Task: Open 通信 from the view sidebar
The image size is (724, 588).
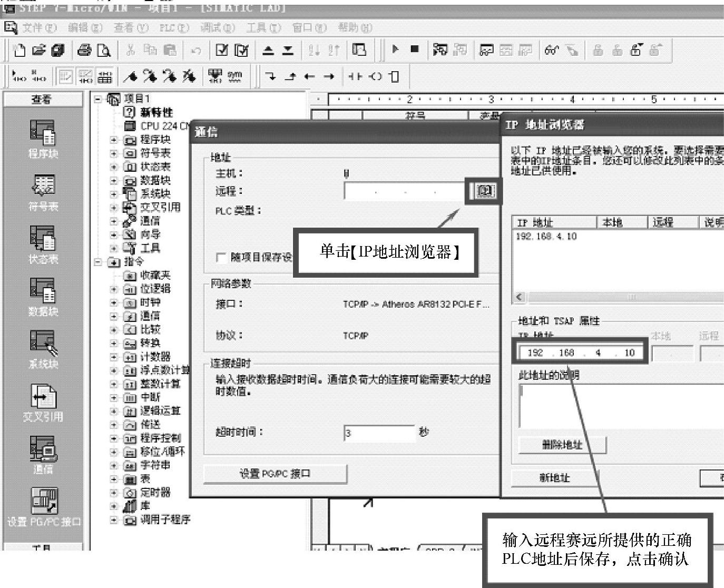Action: tap(43, 455)
